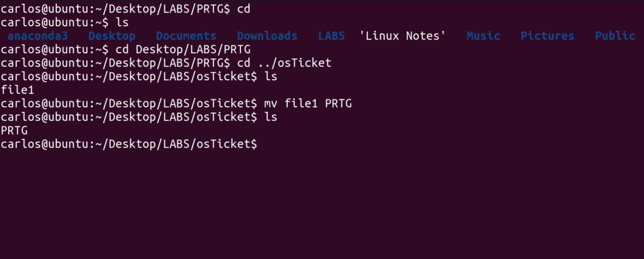Viewport: 644px width, 259px height.
Task: Click the 'mv file1 PRTG' command
Action: point(307,103)
